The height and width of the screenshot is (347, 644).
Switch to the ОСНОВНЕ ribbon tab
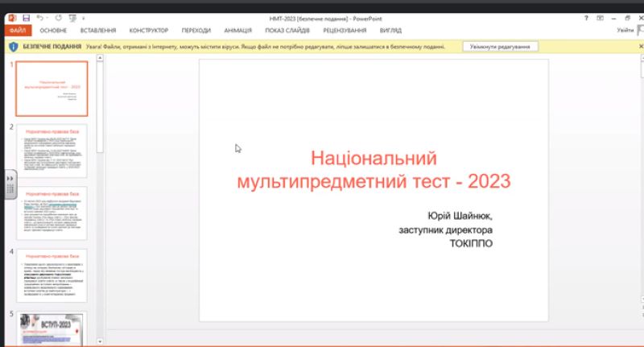(53, 31)
